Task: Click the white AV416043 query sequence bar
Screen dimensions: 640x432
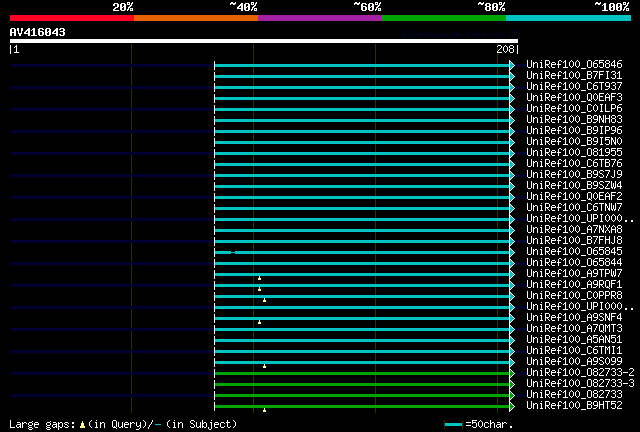Action: pos(264,41)
